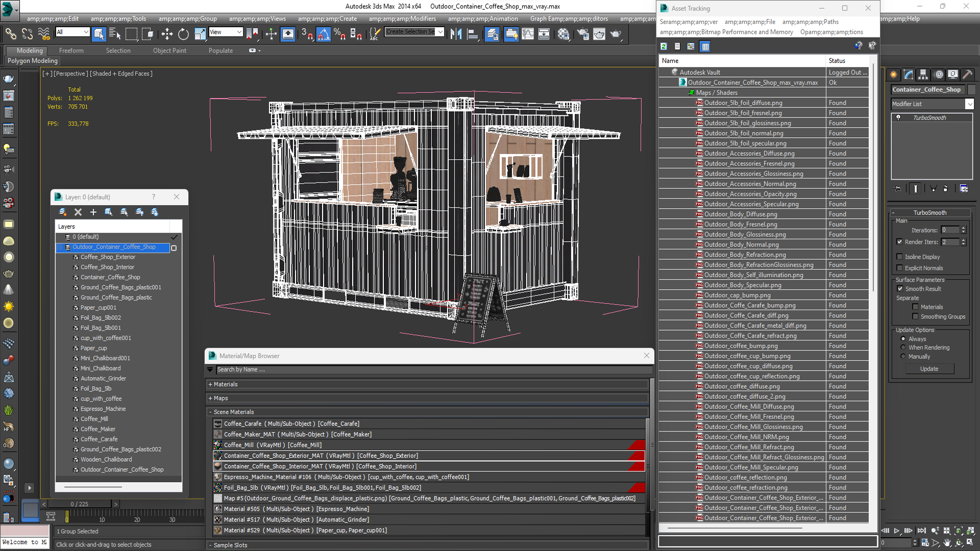
Task: Open the Modifiers menu
Action: [402, 19]
